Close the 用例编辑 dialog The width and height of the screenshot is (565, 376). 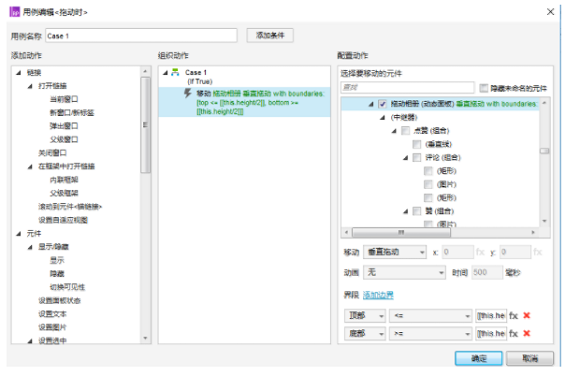coord(550,12)
